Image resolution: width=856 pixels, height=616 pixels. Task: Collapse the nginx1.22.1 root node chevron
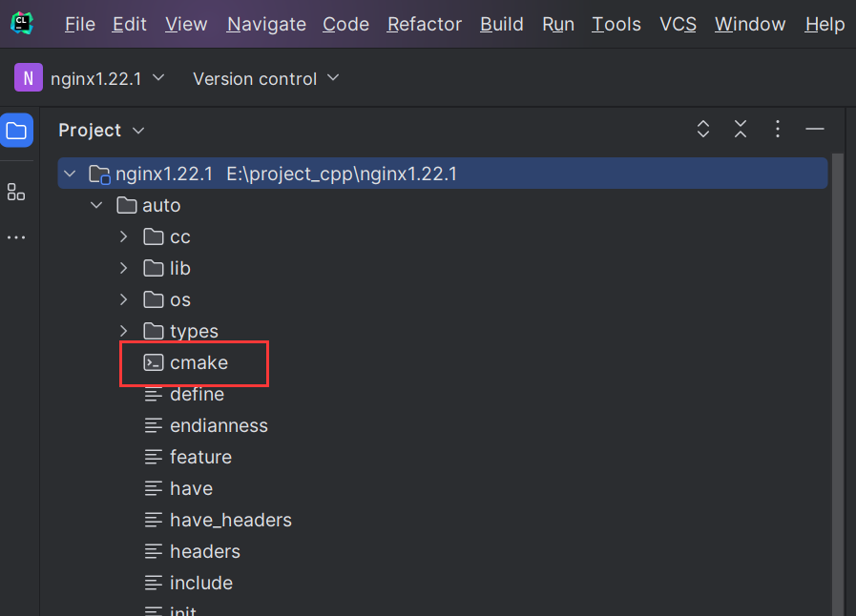click(70, 175)
